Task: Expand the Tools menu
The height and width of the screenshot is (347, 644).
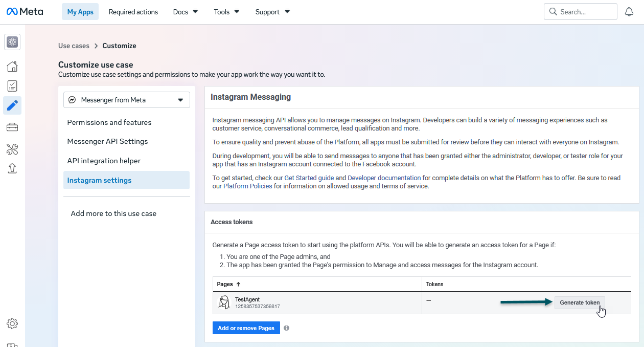Action: click(226, 12)
